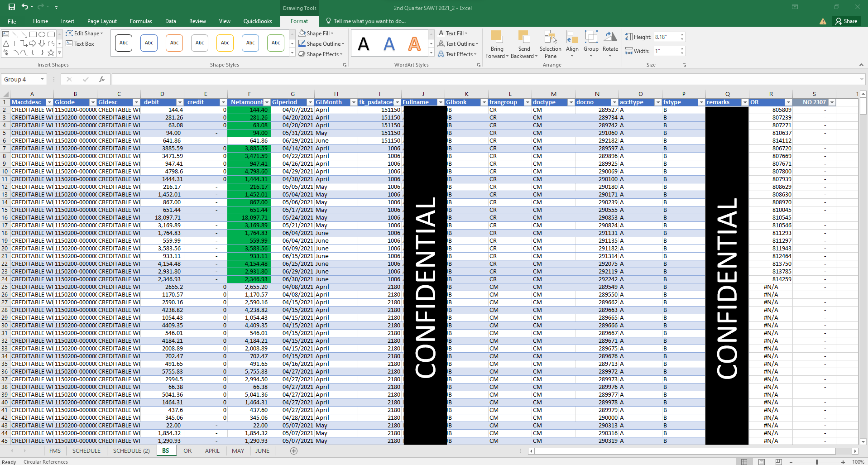Open Text Outline dropdown
This screenshot has height=465, width=868.
click(x=458, y=44)
